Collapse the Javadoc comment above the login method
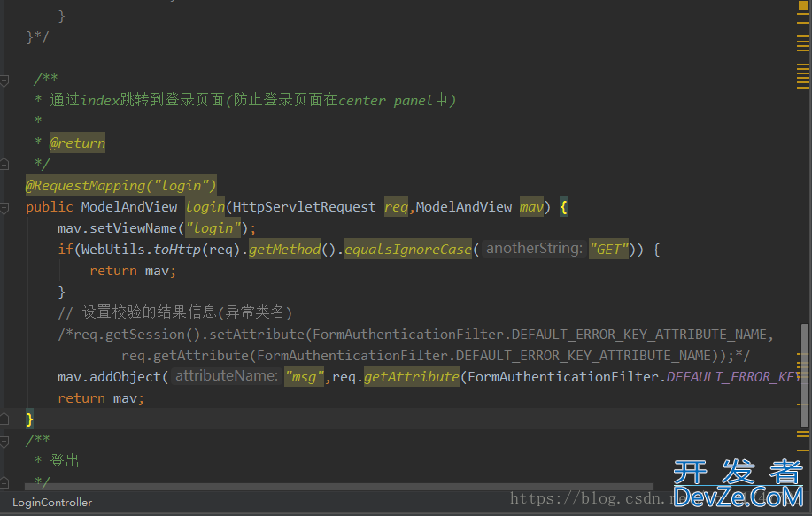Screen dimensions: 812x516 pyautogui.click(x=5, y=80)
